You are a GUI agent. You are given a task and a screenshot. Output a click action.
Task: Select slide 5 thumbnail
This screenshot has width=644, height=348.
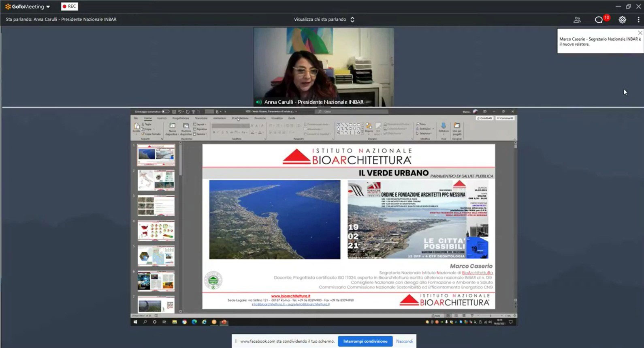coord(156,256)
